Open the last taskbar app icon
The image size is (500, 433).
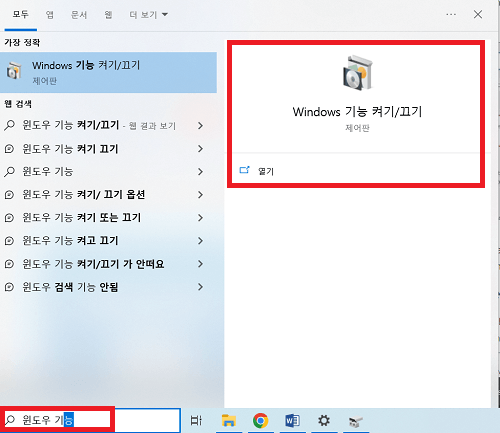click(x=355, y=422)
